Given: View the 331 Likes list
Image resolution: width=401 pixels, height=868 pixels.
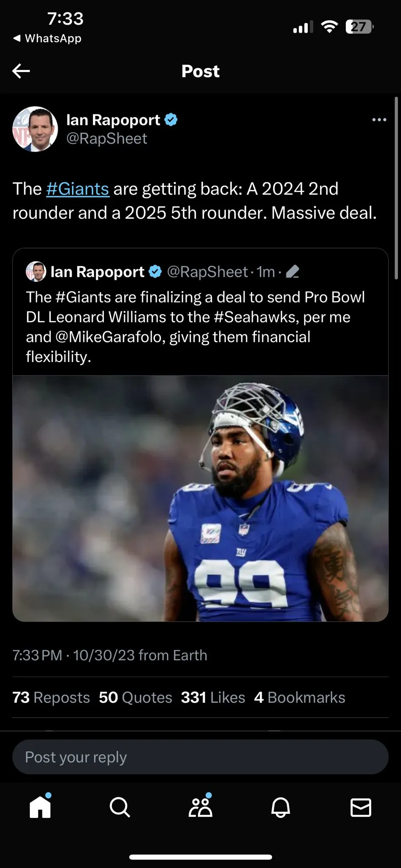Looking at the screenshot, I should 213,697.
